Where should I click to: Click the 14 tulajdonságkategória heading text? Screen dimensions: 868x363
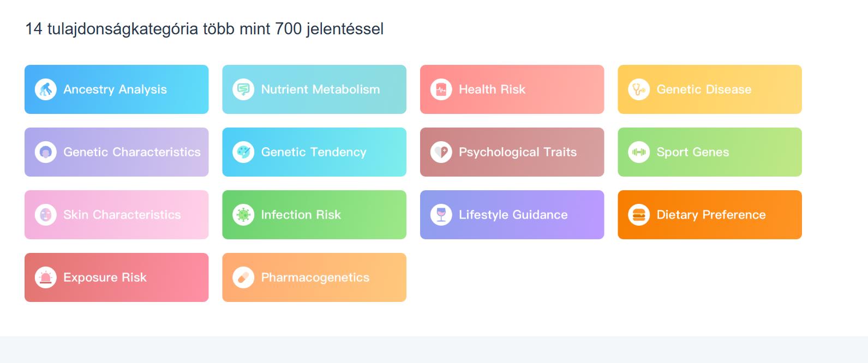tap(205, 29)
